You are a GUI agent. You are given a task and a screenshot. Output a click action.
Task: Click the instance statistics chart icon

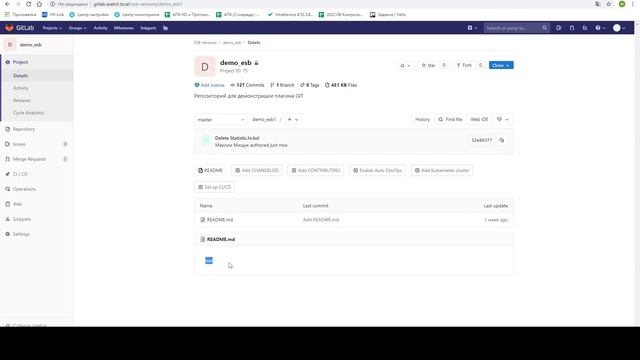coord(165,28)
